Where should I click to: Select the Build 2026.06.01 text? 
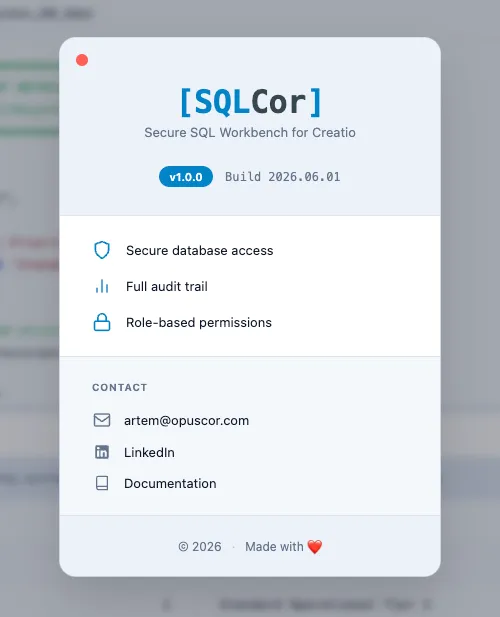282,177
